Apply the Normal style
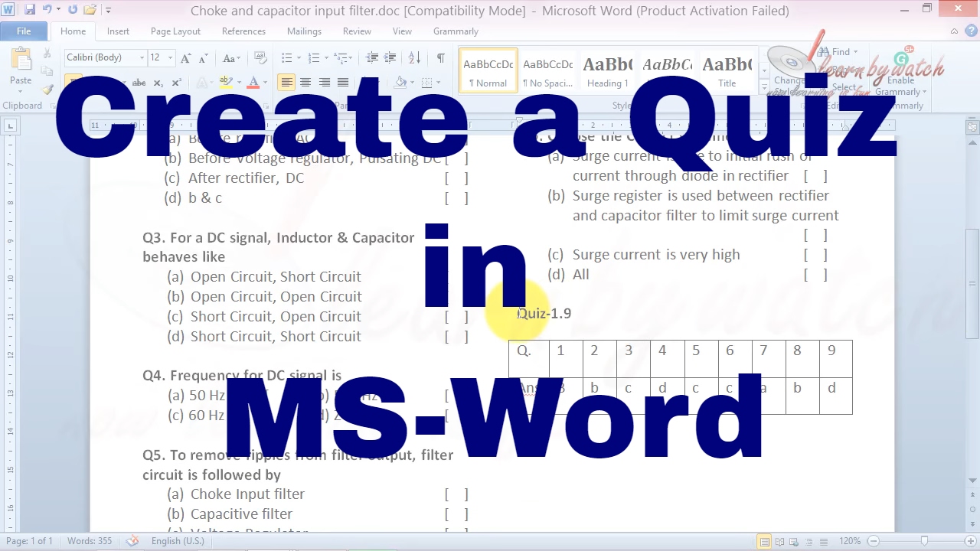 click(488, 71)
